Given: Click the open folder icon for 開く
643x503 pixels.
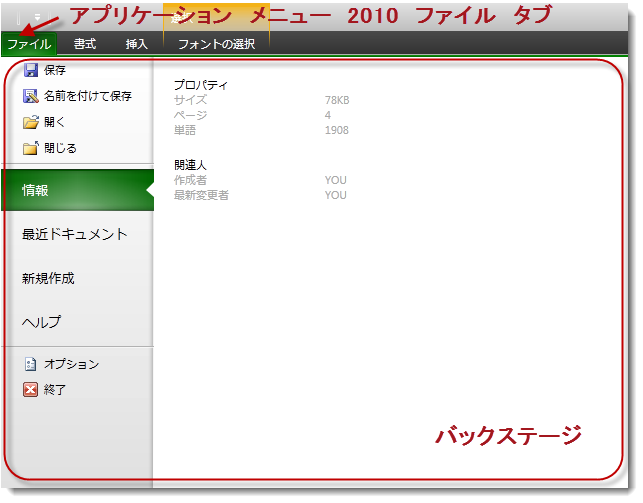Looking at the screenshot, I should pyautogui.click(x=31, y=122).
